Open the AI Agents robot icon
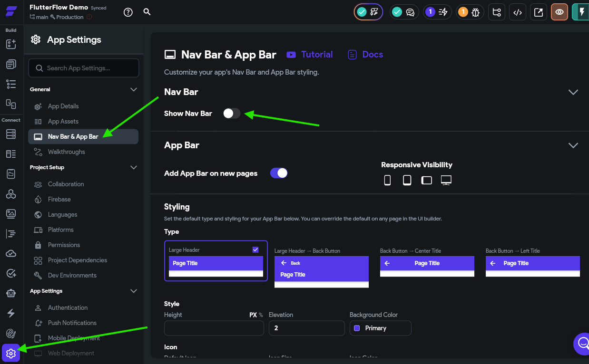 point(11,293)
